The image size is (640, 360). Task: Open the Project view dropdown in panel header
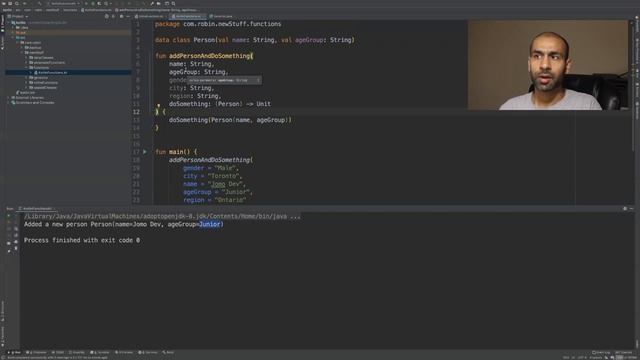tap(18, 16)
